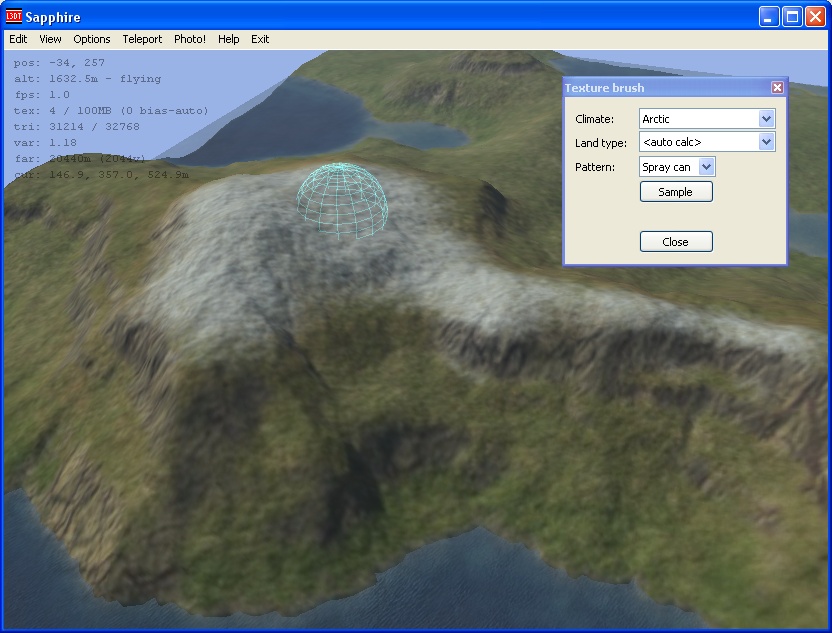Close the Texture brush dialog with X
The image size is (832, 633).
(x=777, y=88)
